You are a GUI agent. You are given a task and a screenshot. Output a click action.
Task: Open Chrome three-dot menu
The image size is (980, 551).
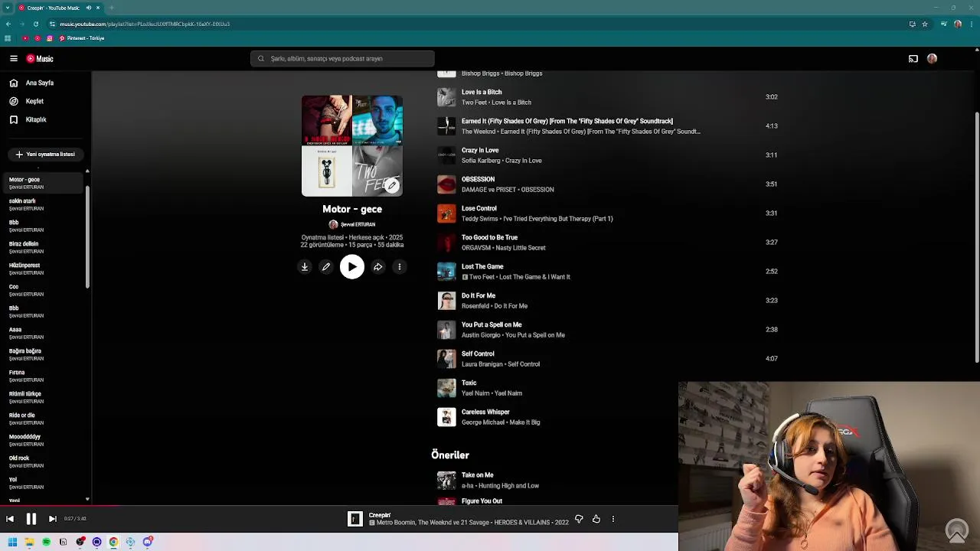click(971, 24)
